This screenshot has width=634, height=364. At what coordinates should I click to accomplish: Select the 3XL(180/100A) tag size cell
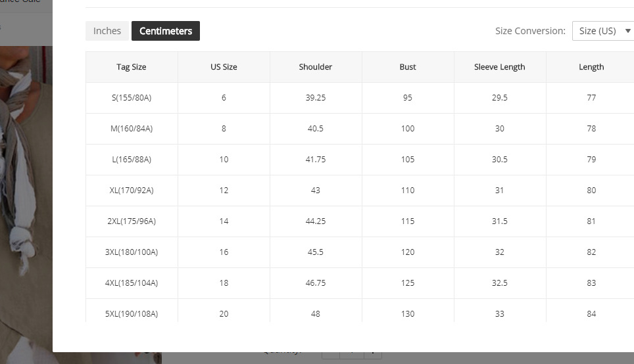click(132, 252)
